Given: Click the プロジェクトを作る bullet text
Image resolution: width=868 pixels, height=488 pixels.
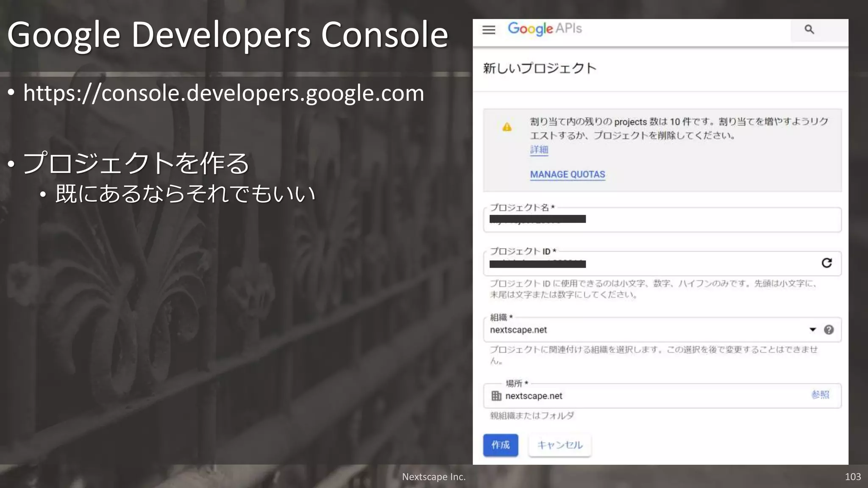Looking at the screenshot, I should (x=136, y=163).
